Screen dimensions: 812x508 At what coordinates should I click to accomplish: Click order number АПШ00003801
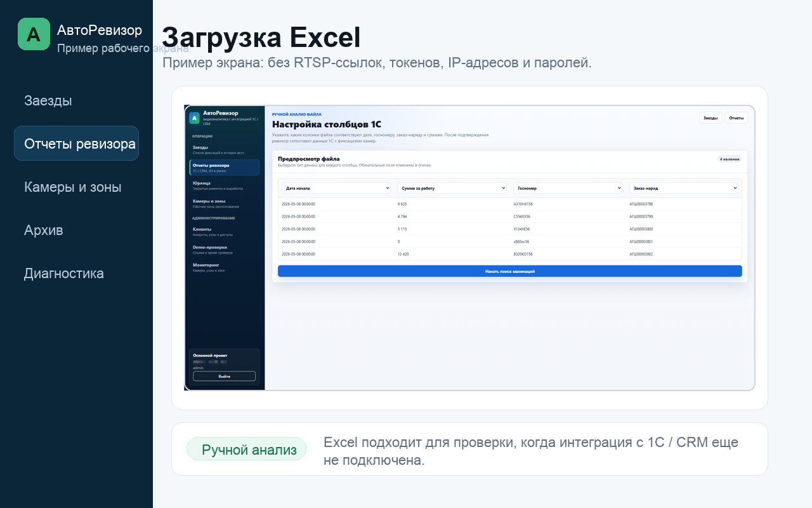(641, 241)
